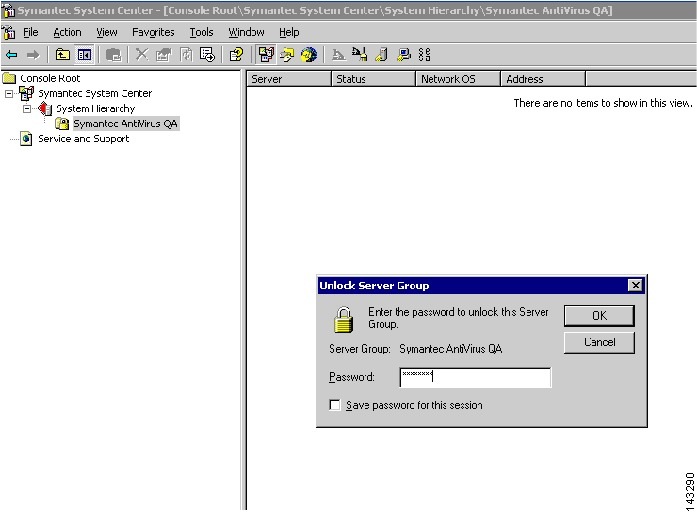Click the Export List toolbar icon
Viewport: 697px width, 513px height.
coord(208,55)
